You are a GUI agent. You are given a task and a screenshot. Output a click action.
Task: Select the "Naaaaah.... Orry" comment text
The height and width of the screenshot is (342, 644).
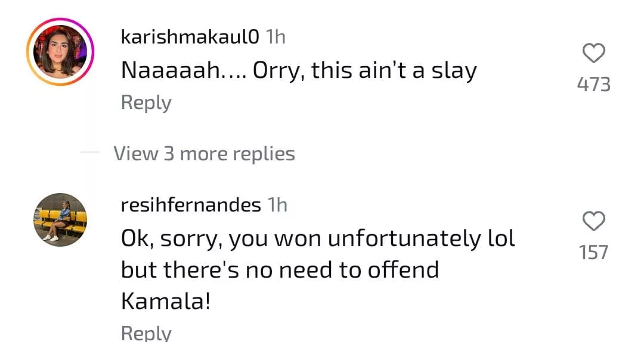[298, 71]
